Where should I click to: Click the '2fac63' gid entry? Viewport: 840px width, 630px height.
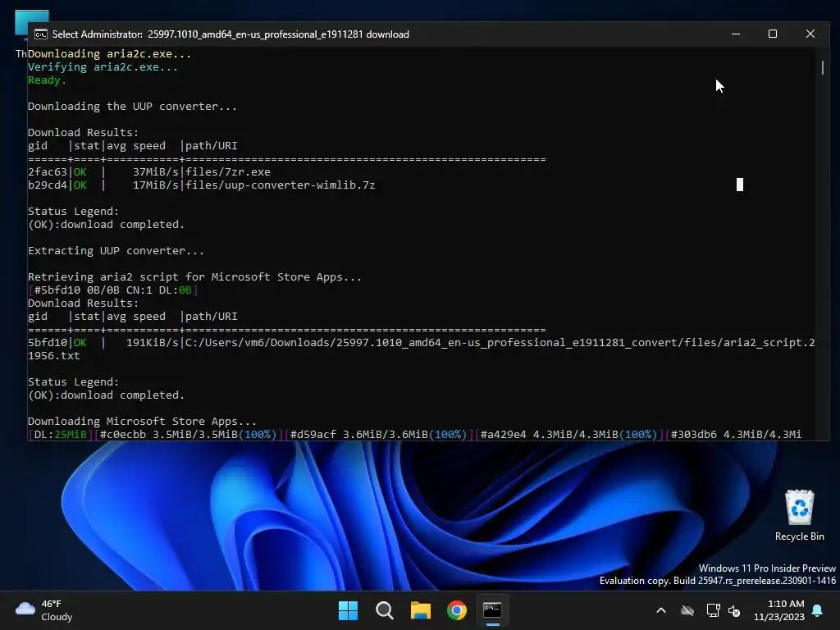(x=47, y=172)
